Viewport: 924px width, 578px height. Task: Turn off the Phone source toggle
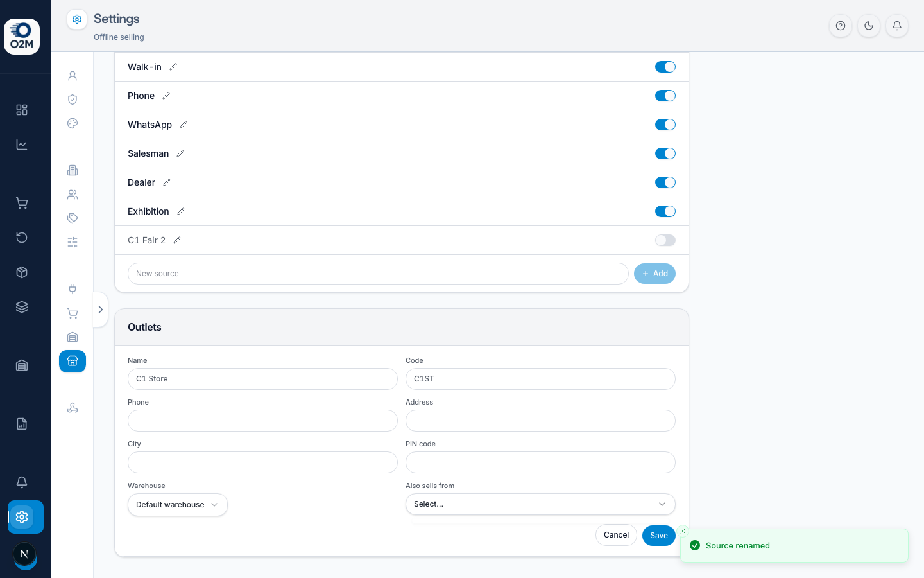point(665,96)
